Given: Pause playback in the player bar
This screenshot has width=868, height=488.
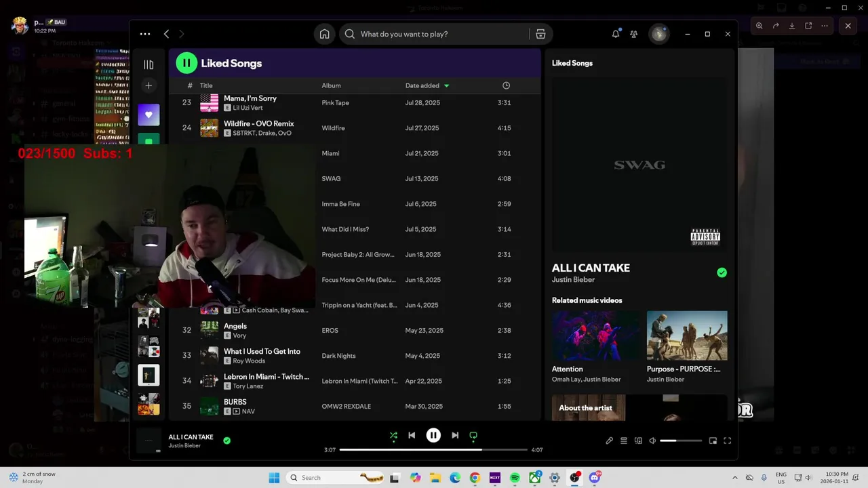Looking at the screenshot, I should click(433, 436).
